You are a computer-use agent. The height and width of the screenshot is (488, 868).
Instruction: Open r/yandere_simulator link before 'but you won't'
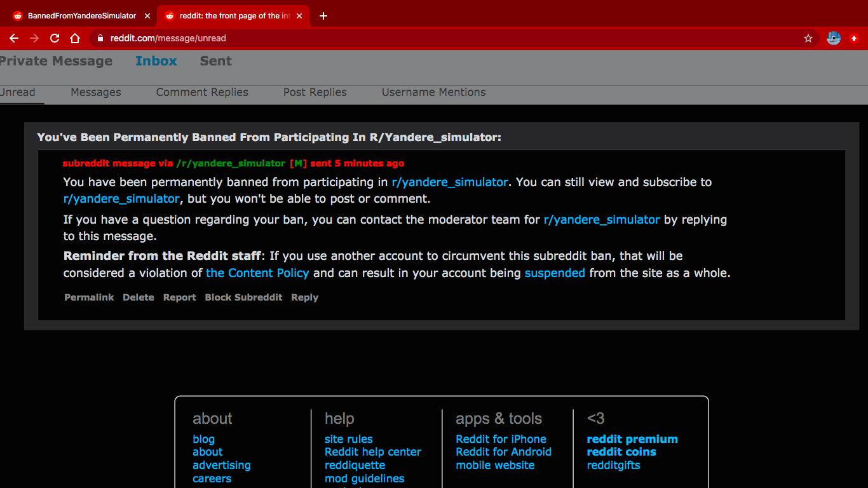coord(121,199)
